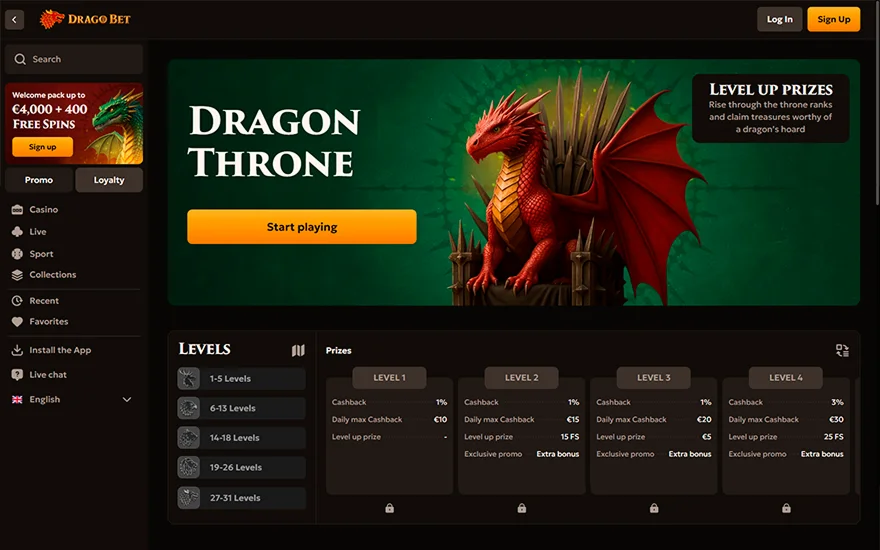880x550 pixels.
Task: Open the LEVEL 4 prize tab
Action: point(786,378)
